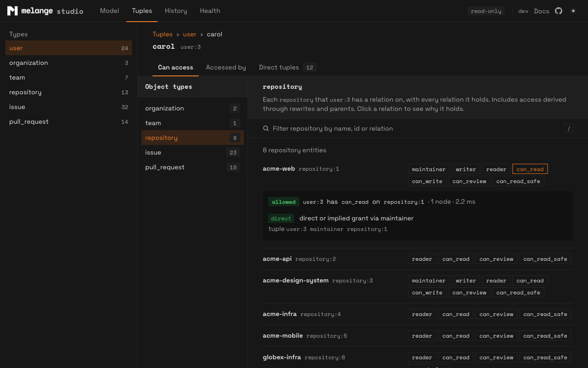Viewport: 588px width, 368px height.
Task: Click maintainer relation on acme-web
Action: 429,169
